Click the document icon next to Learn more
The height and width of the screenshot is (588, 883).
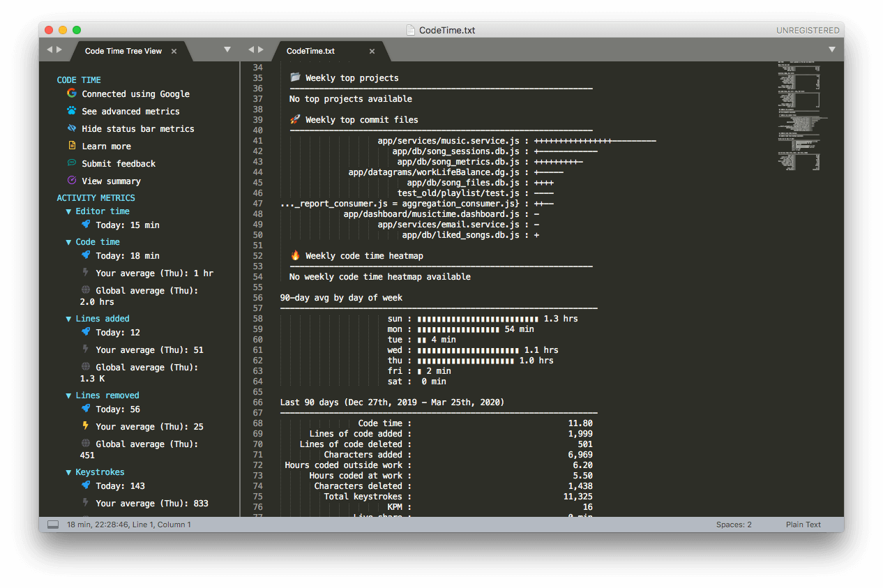point(71,145)
